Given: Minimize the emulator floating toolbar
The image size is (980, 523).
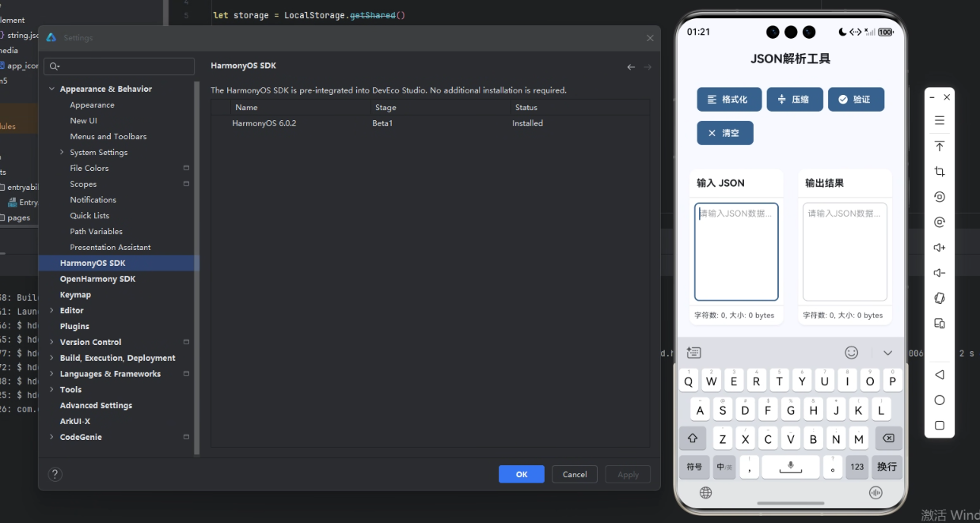Looking at the screenshot, I should coord(933,97).
